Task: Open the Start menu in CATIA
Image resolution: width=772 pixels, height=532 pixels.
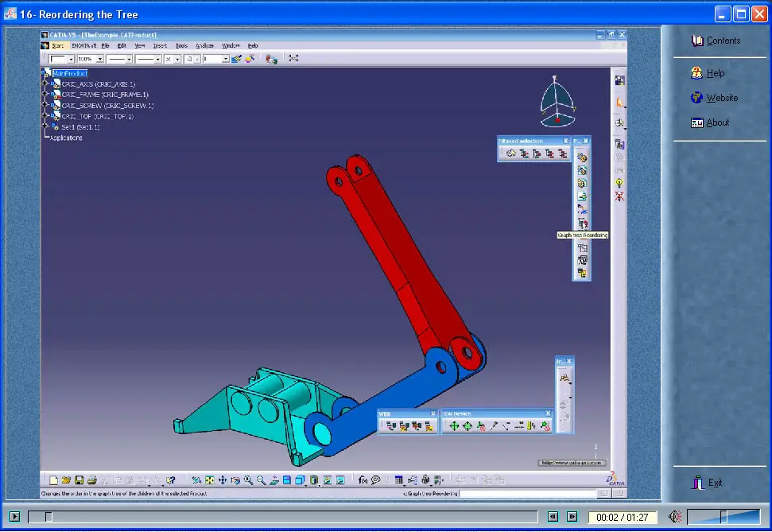Action: 57,45
